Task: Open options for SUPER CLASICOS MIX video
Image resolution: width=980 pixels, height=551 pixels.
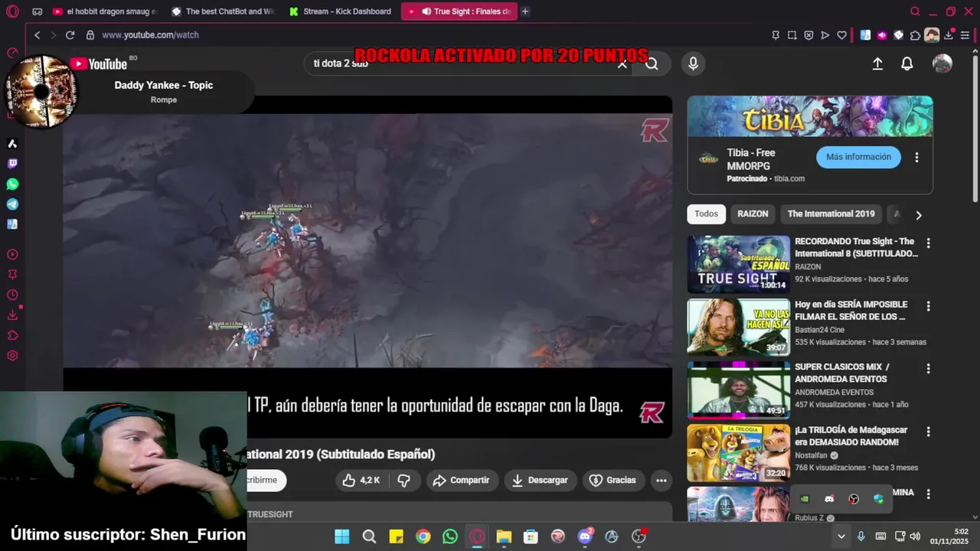Action: pos(928,369)
